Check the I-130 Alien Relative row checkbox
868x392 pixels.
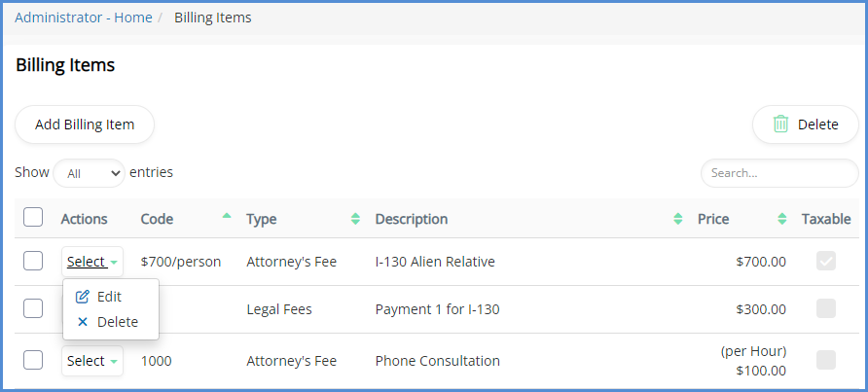pos(33,261)
